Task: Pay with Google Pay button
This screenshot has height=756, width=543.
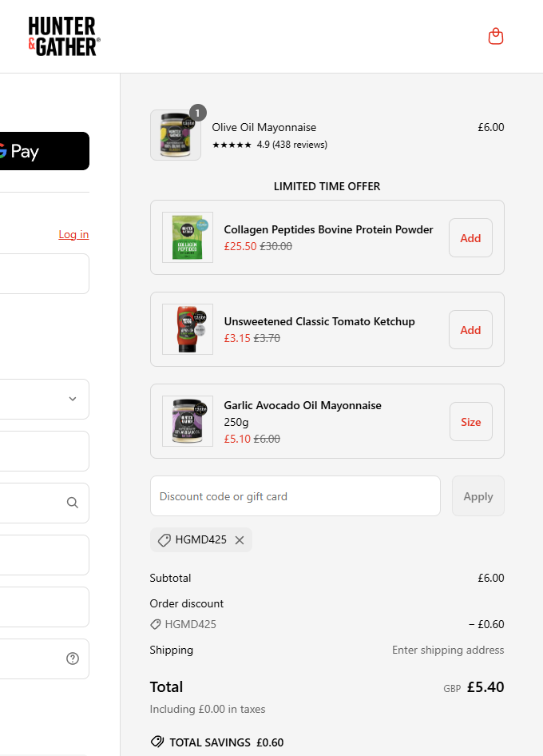Action: tap(40, 151)
